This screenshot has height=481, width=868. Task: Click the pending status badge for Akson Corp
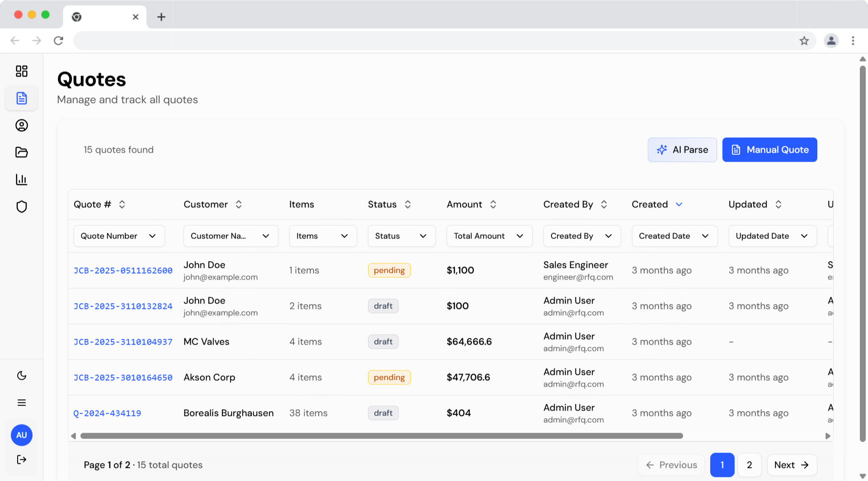(389, 377)
